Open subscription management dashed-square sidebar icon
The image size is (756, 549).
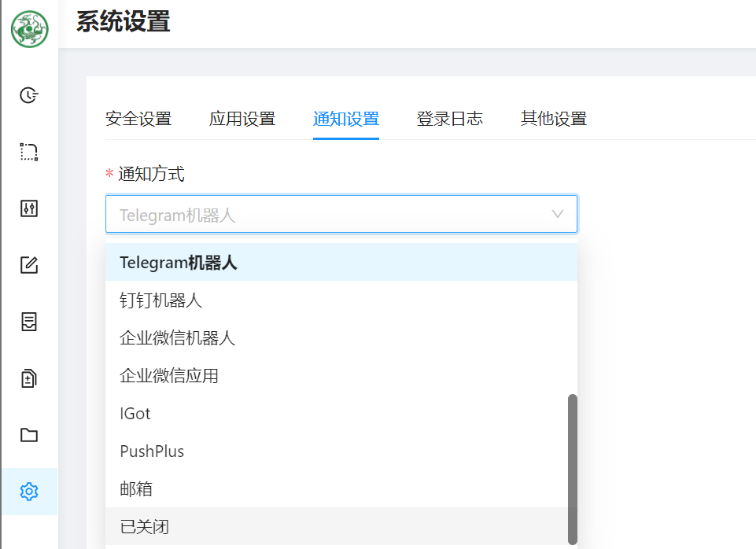point(29,152)
